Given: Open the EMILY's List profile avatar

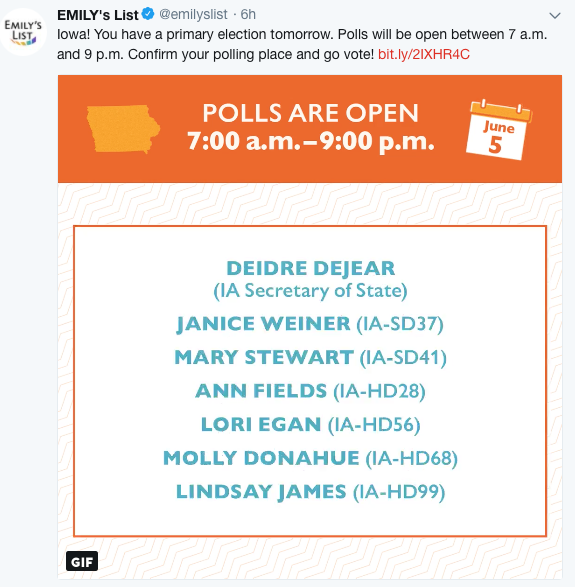Looking at the screenshot, I should point(23,33).
